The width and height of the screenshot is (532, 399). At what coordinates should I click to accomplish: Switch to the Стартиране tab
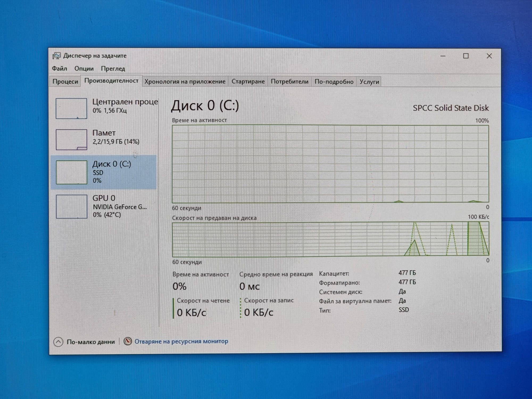click(248, 81)
